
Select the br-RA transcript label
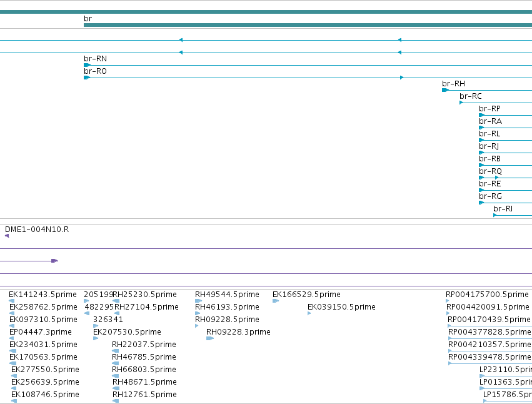click(490, 121)
